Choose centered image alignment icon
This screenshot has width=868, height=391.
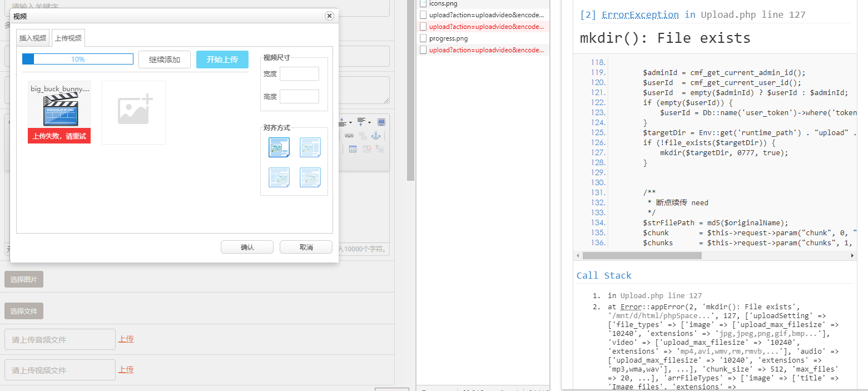[x=310, y=177]
